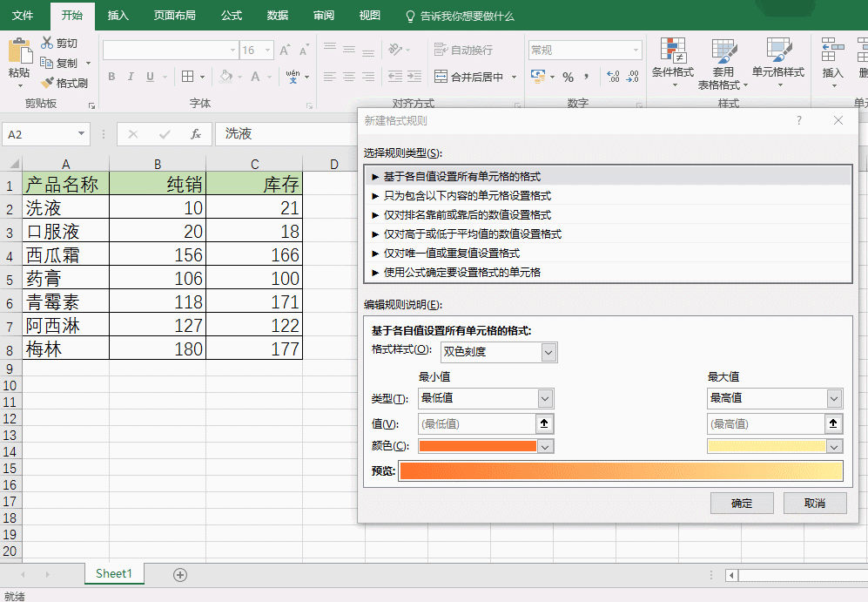Select rule 只为包含以下内容的单元格设置格式
Image resolution: width=868 pixels, height=602 pixels.
point(608,195)
